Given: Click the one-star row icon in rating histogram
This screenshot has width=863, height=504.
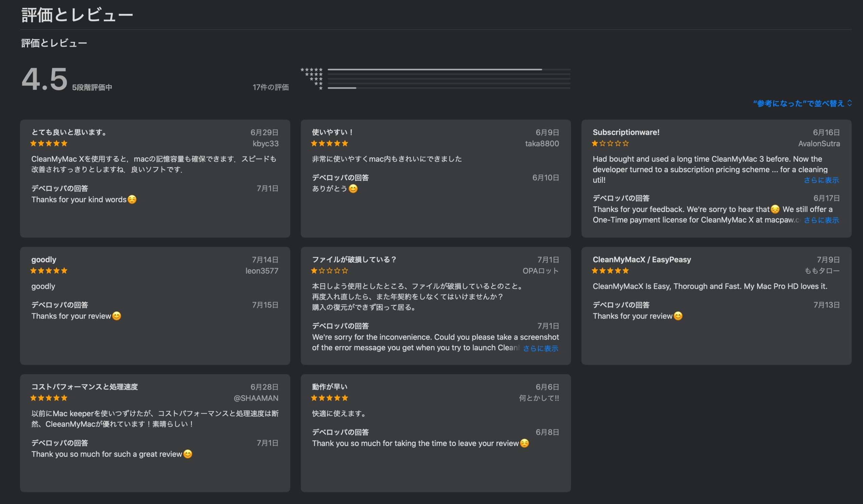Looking at the screenshot, I should (x=321, y=88).
